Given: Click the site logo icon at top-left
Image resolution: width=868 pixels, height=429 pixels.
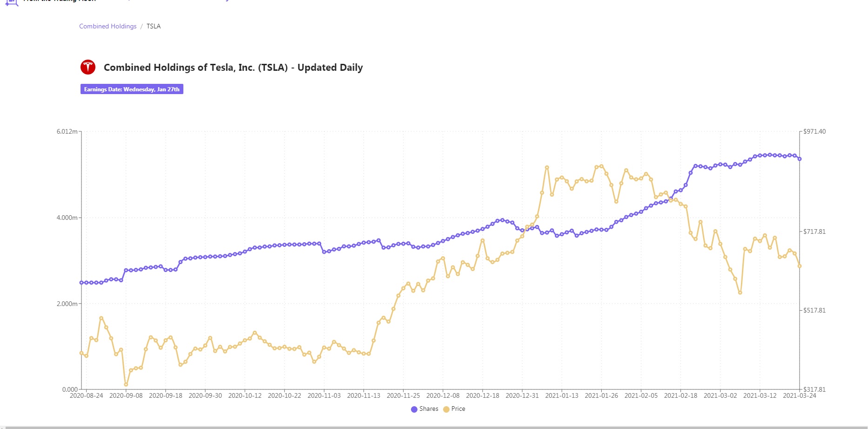Looking at the screenshot, I should (11, 2).
